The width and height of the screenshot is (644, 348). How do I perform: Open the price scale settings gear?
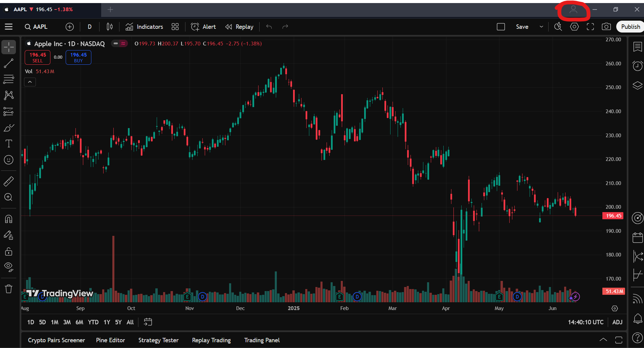615,308
